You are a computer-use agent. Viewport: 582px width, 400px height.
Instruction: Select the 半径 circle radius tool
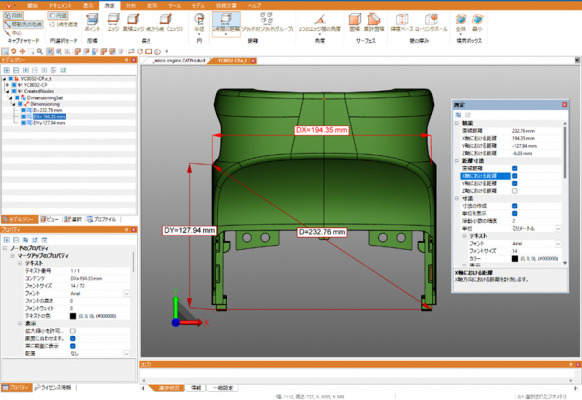tap(199, 23)
